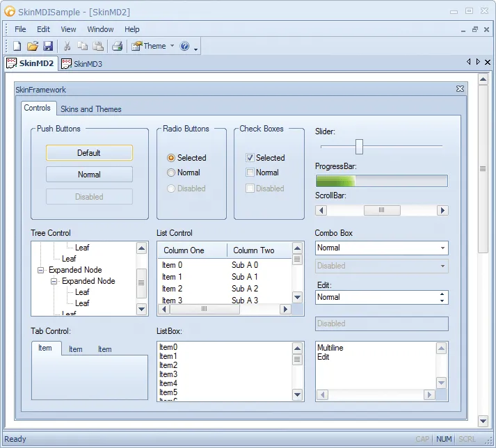Click the Theme toolbar icon
Screen dimensions: 496x448
pyautogui.click(x=136, y=46)
